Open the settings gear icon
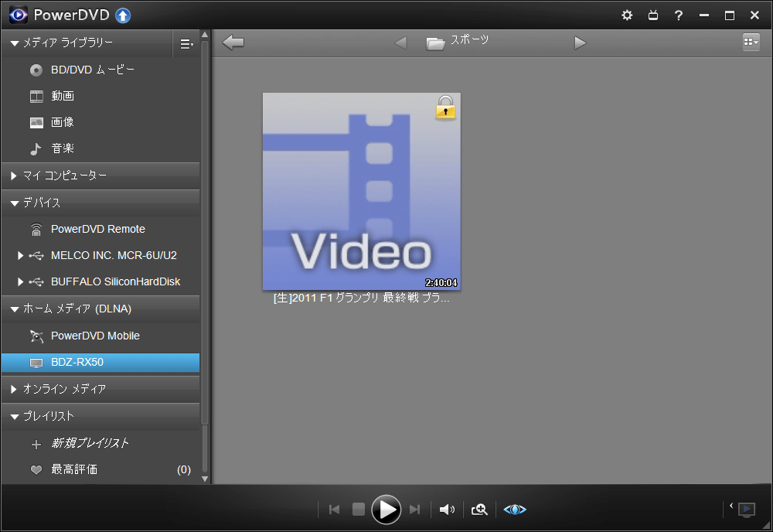Image resolution: width=773 pixels, height=532 pixels. point(627,15)
